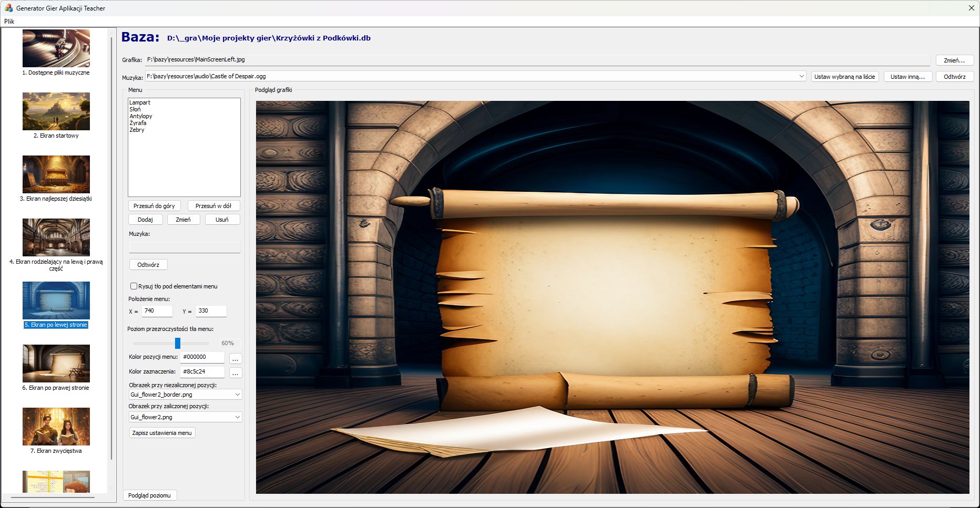Open the library thumbnail for screen 4
This screenshot has width=980, height=508.
click(x=56, y=237)
